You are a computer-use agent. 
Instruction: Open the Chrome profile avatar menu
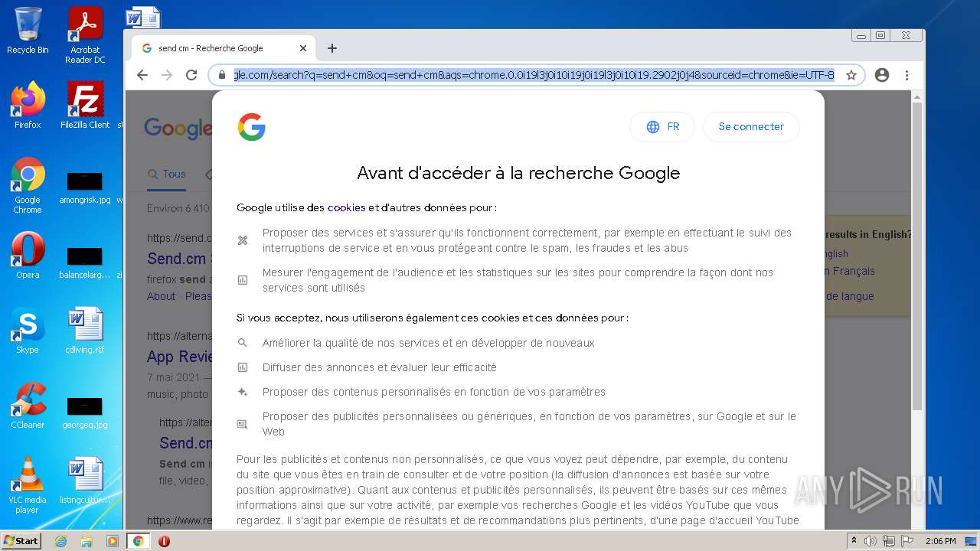pos(882,75)
